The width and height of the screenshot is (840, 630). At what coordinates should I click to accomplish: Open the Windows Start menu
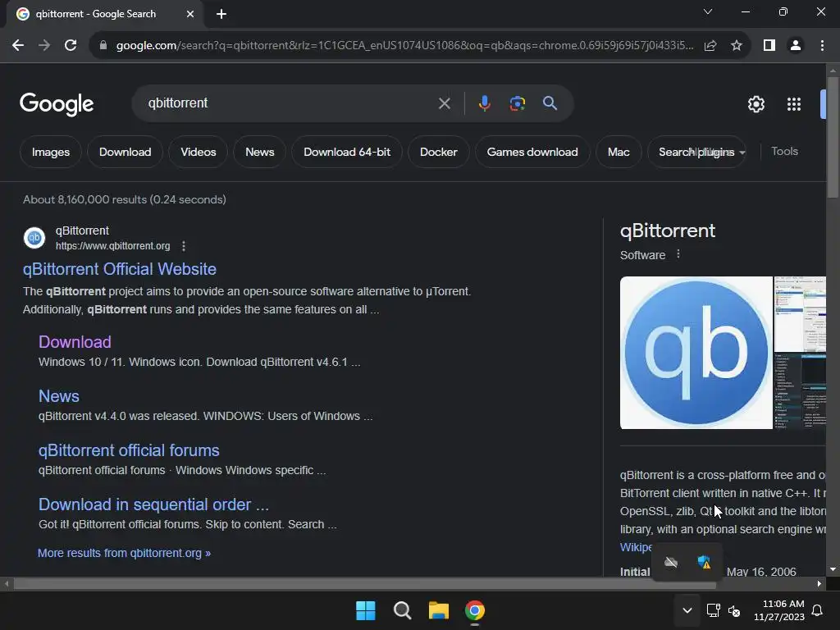pyautogui.click(x=366, y=610)
